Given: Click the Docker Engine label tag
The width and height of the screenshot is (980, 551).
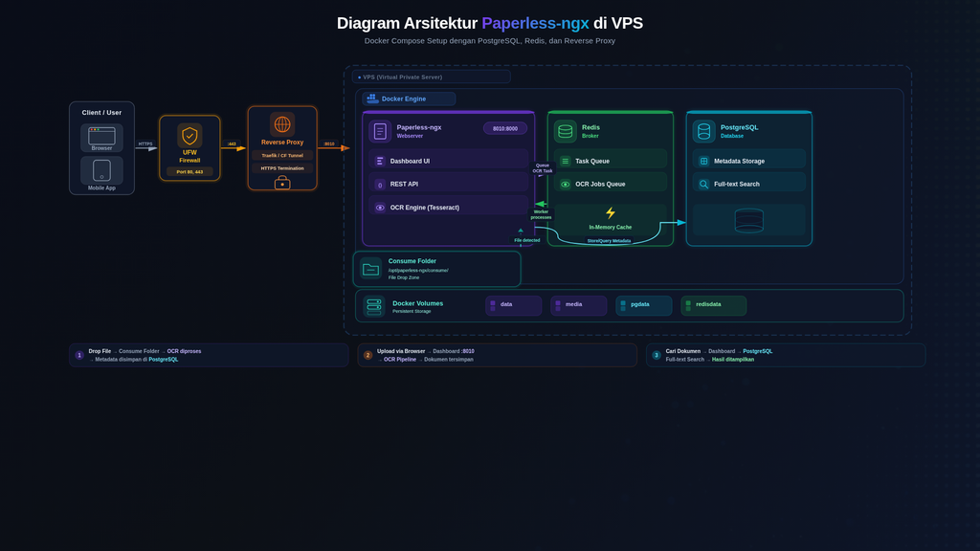Looking at the screenshot, I should click(409, 99).
